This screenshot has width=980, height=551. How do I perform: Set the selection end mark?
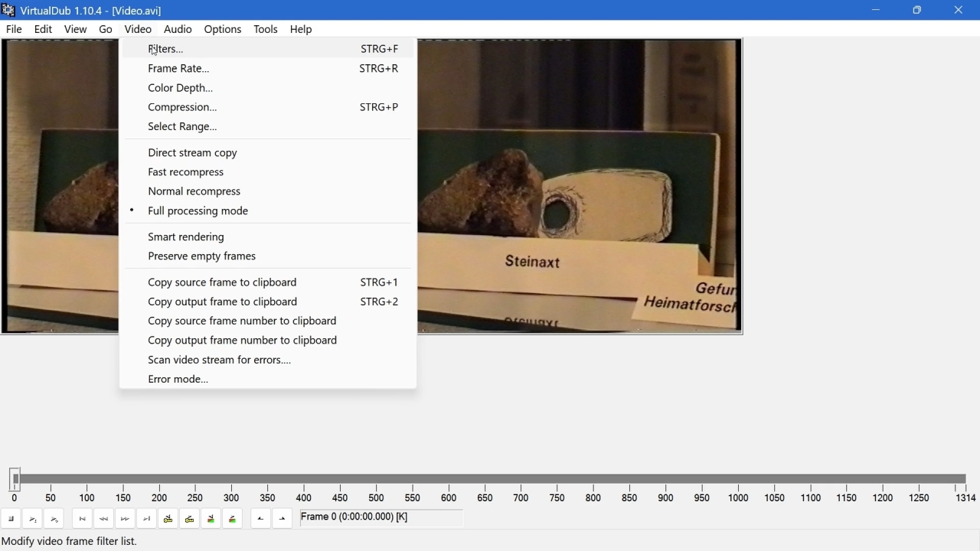click(x=283, y=519)
